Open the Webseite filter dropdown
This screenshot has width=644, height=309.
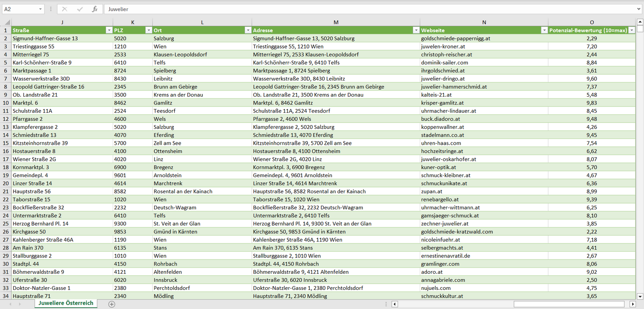pos(544,30)
